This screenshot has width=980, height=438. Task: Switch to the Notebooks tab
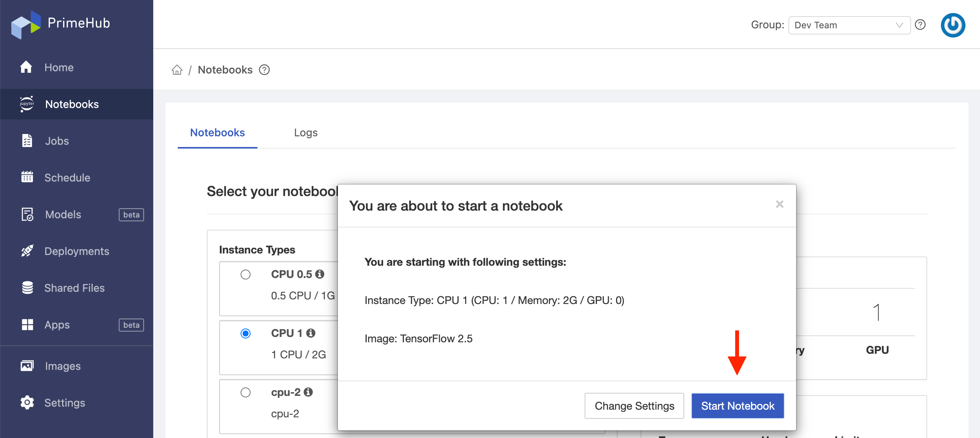(x=217, y=132)
